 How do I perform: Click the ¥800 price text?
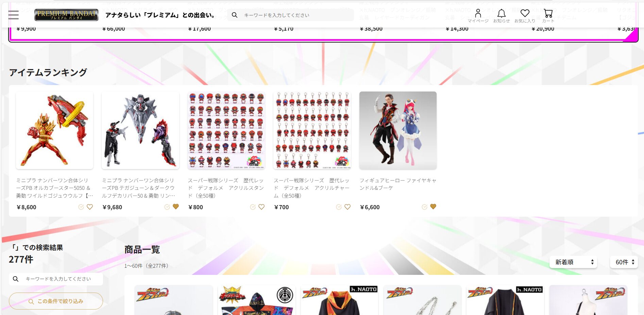pos(196,207)
